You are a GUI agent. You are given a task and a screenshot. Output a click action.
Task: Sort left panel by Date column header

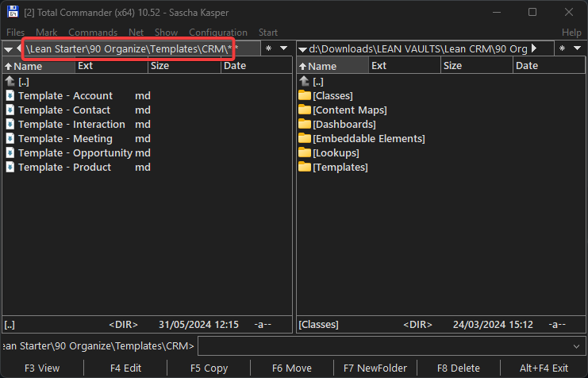pos(256,66)
